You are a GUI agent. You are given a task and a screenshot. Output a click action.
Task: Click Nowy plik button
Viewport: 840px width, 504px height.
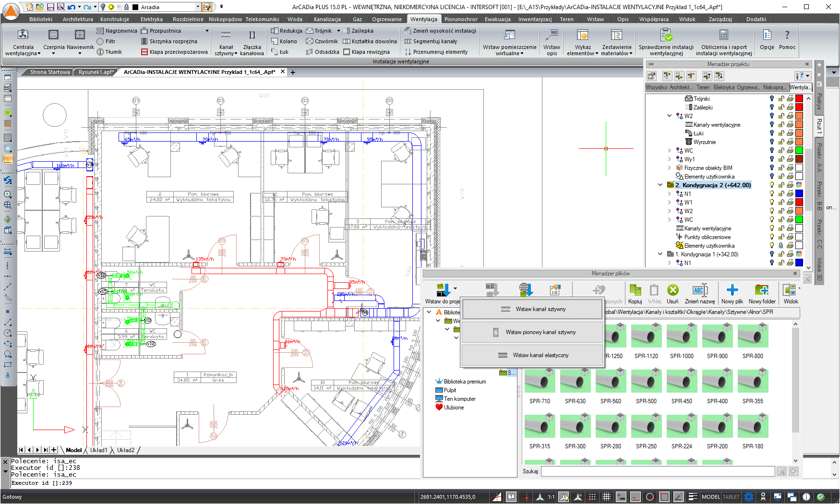point(732,293)
